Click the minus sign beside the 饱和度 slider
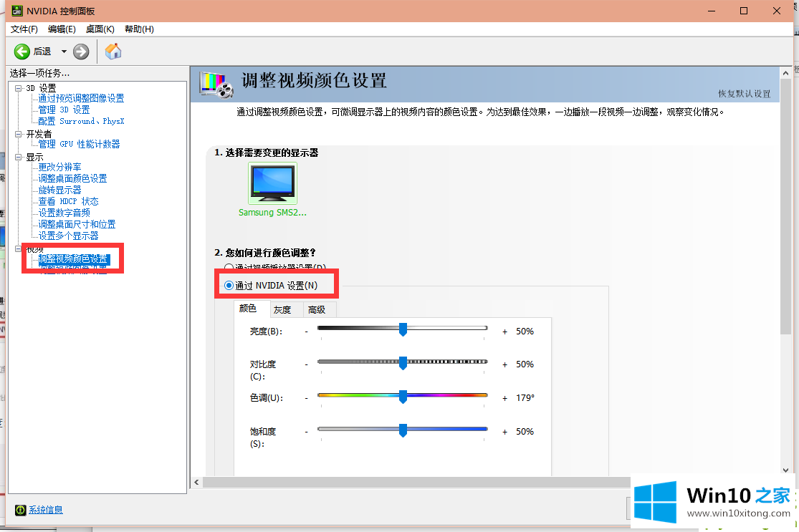The width and height of the screenshot is (799, 532). pyautogui.click(x=306, y=432)
